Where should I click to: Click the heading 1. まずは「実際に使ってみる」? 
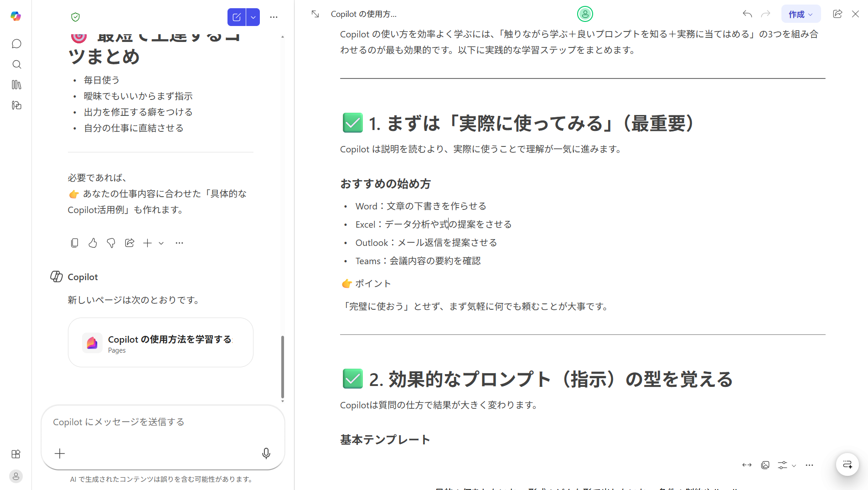coord(532,124)
